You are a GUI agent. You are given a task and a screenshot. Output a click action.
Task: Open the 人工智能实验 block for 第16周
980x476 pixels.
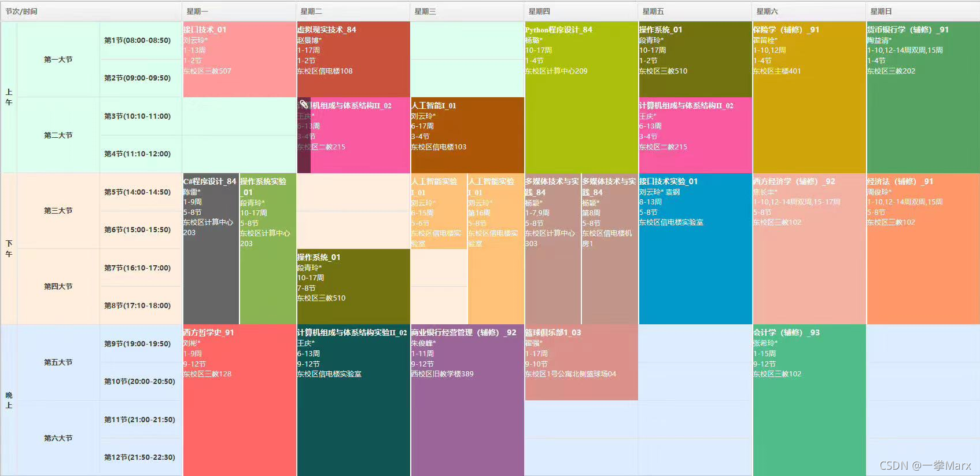496,249
